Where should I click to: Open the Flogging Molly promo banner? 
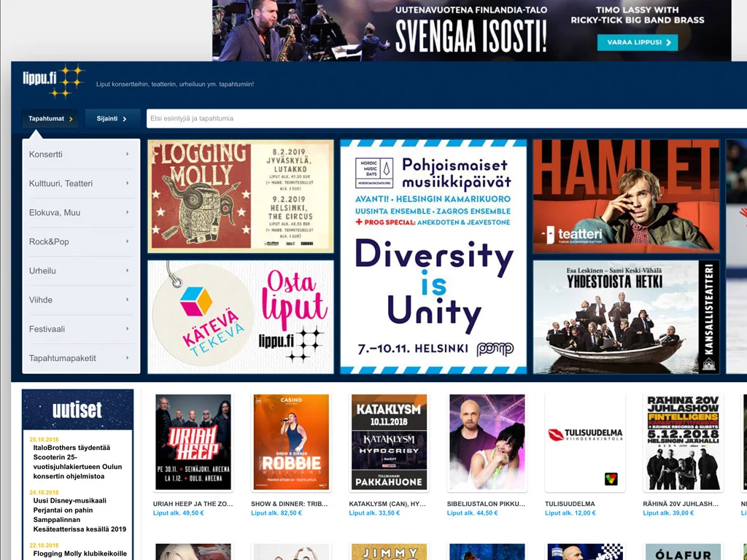241,196
